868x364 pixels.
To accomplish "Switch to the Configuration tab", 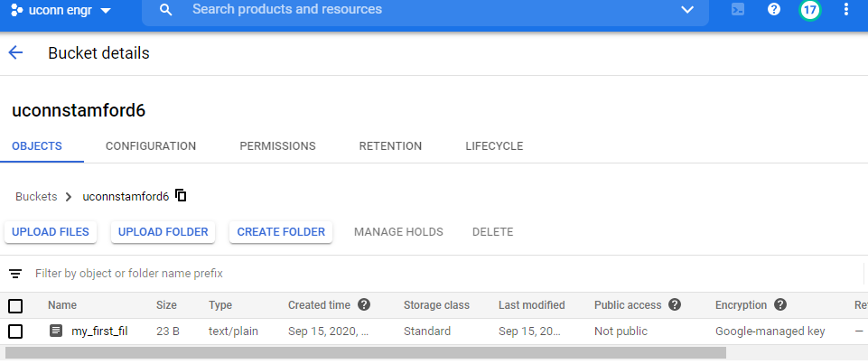I will point(151,146).
